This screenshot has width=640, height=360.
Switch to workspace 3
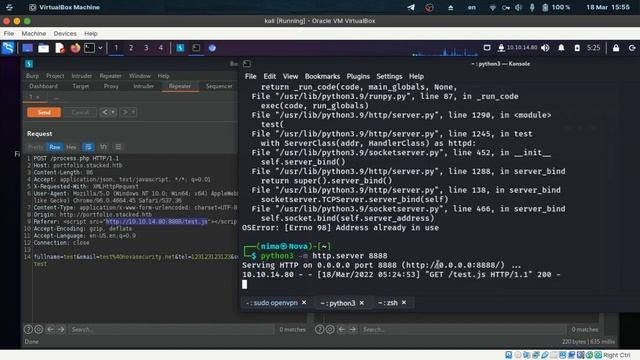[146, 48]
